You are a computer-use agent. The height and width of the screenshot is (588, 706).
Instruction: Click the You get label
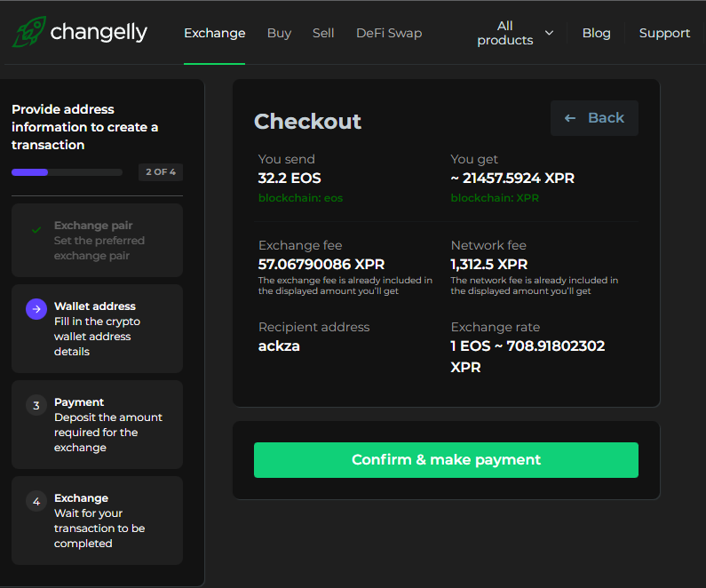(x=474, y=159)
